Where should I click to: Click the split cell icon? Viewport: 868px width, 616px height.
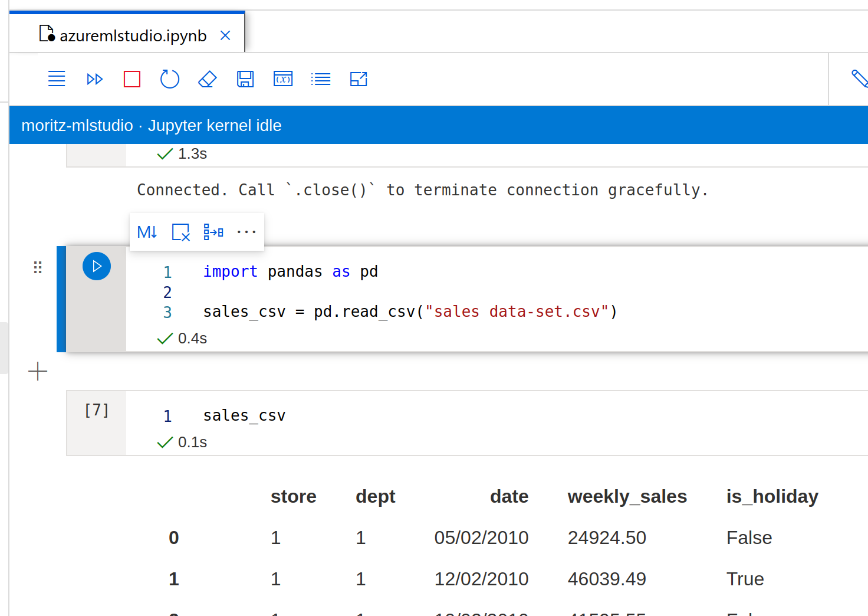pos(213,232)
